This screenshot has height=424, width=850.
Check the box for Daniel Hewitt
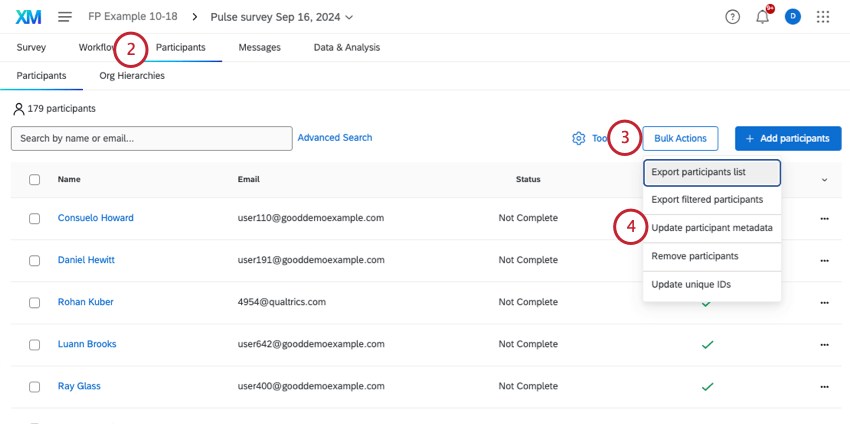point(34,260)
